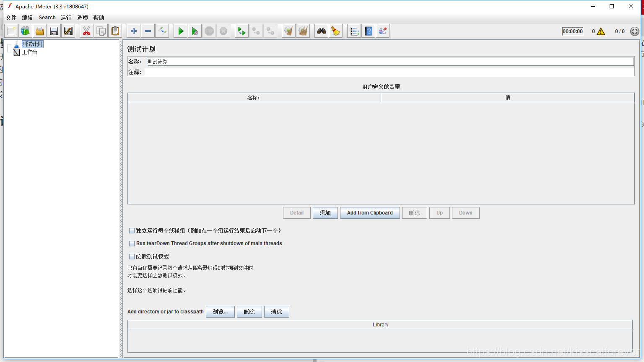
Task: Toggle the 函数测试模式 checkbox
Action: [132, 256]
